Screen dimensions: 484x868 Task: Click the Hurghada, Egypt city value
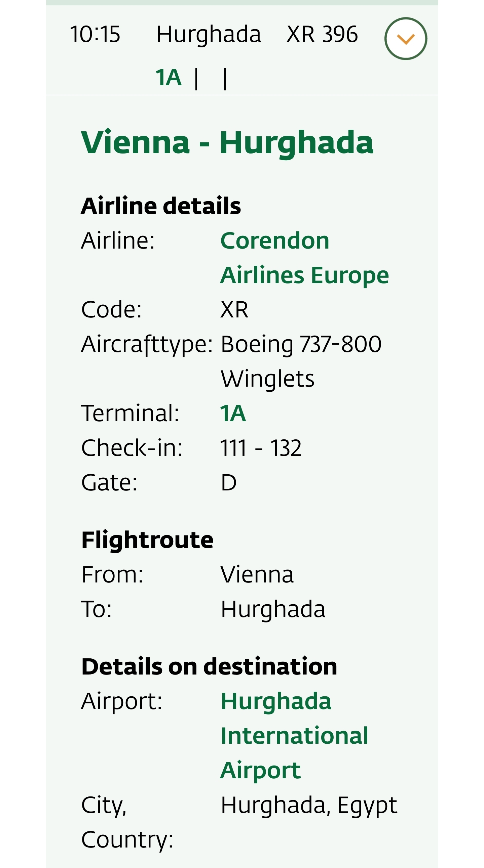coord(309,806)
